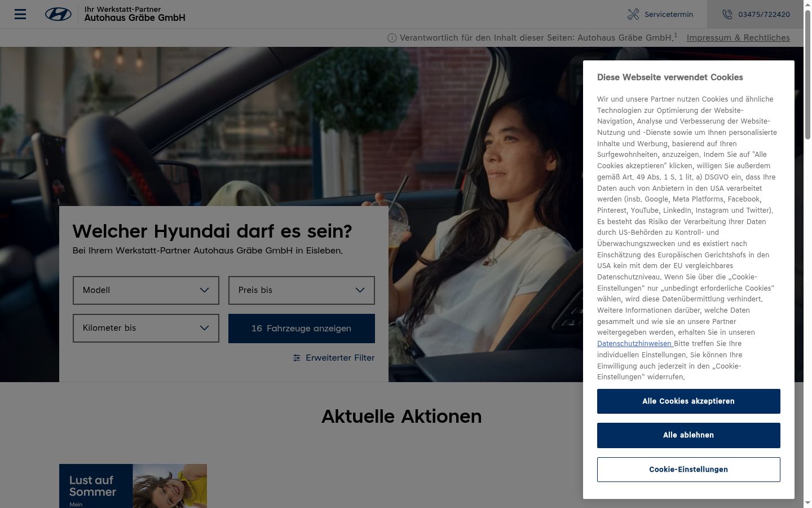Expand the Modell dropdown
Viewport: 812px width, 508px height.
146,290
